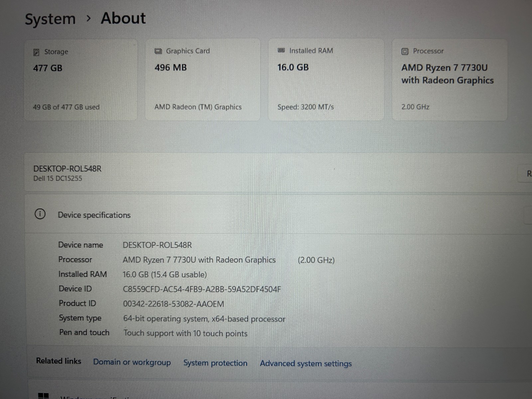
Task: Select '49 GB of 477 GB used' text
Action: tap(66, 107)
